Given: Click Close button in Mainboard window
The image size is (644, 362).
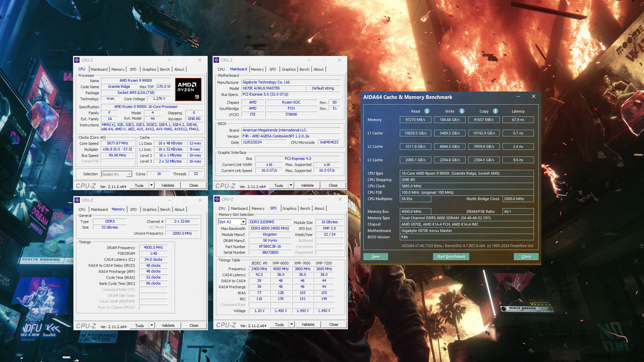Looking at the screenshot, I should point(333,185).
